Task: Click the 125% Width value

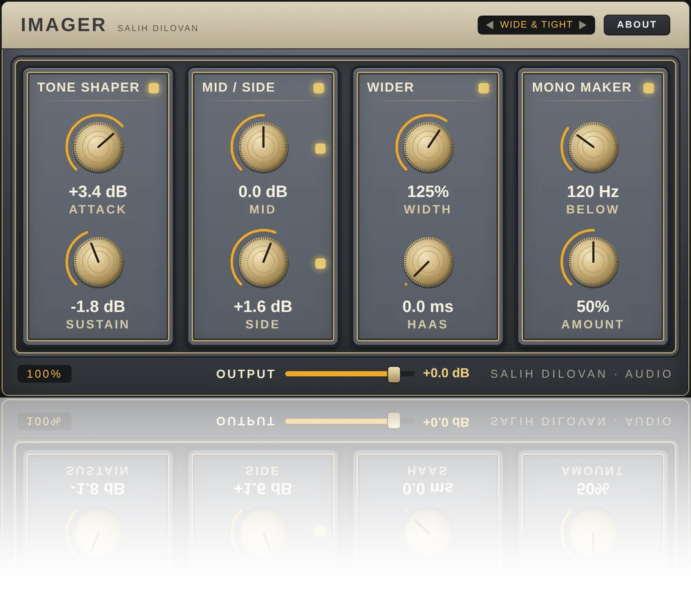Action: pyautogui.click(x=428, y=192)
